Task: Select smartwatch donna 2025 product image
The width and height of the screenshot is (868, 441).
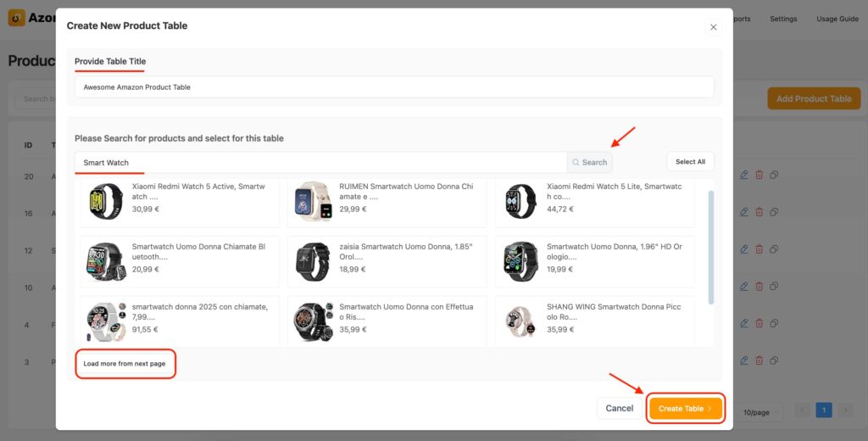Action: [106, 321]
